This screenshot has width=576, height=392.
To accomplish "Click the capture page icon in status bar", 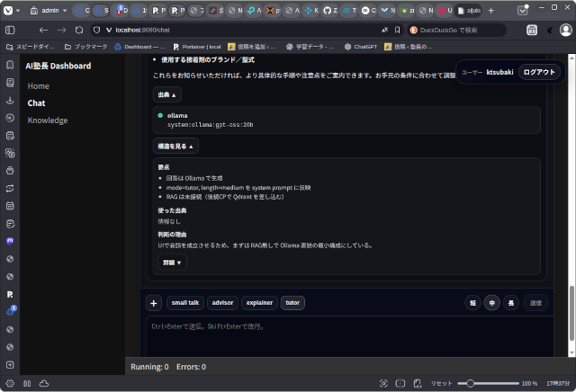I will (x=384, y=383).
